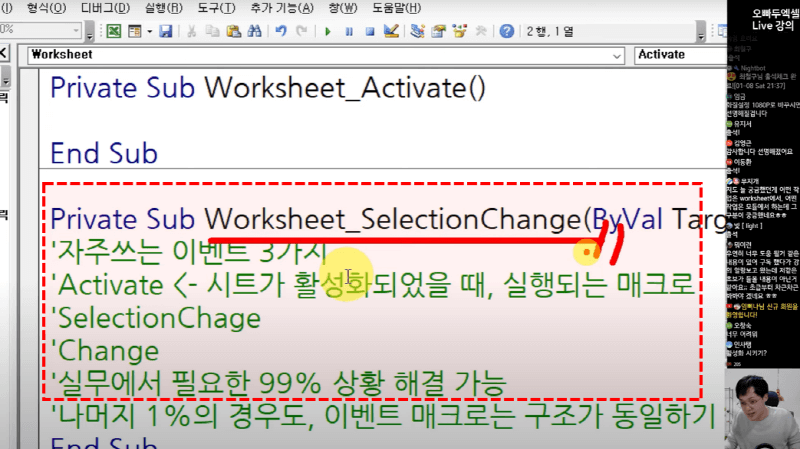Open the arrow beside Insert UserForm

(x=149, y=31)
